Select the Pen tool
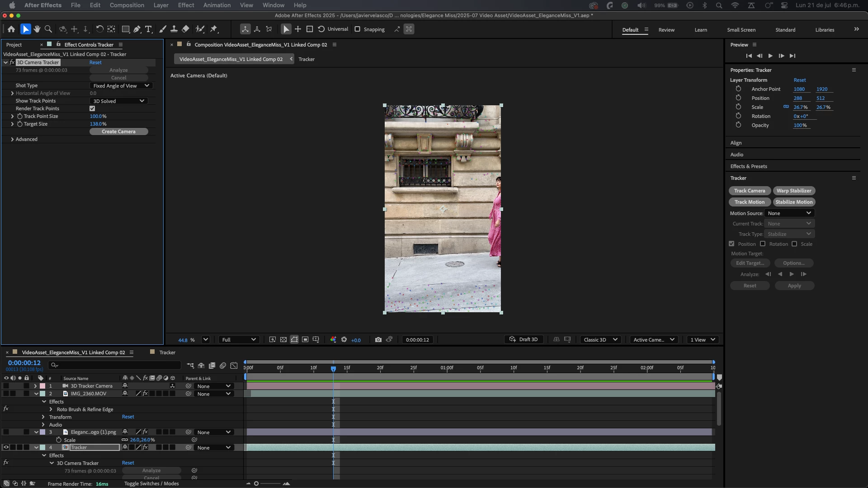868x488 pixels. 137,29
